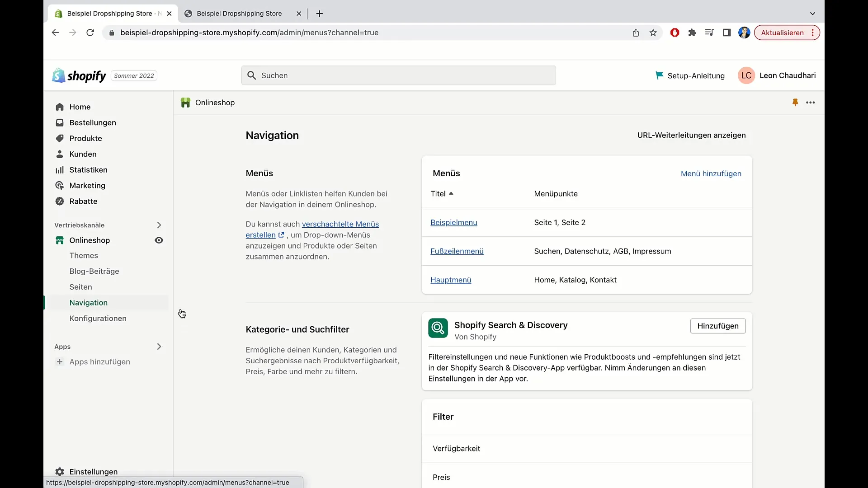The height and width of the screenshot is (488, 868).
Task: Click Menü hinzufügen button
Action: click(x=711, y=174)
